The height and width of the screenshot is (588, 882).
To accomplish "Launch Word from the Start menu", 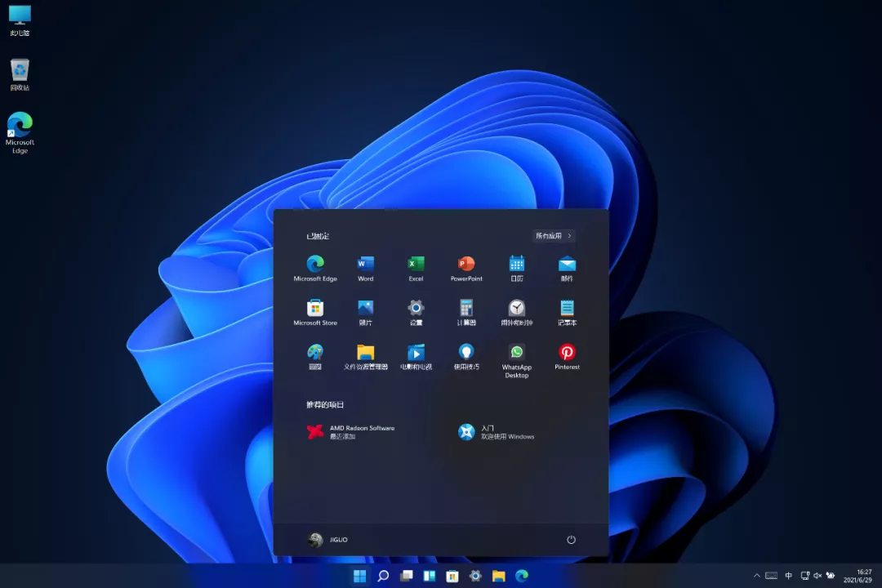I will click(366, 269).
